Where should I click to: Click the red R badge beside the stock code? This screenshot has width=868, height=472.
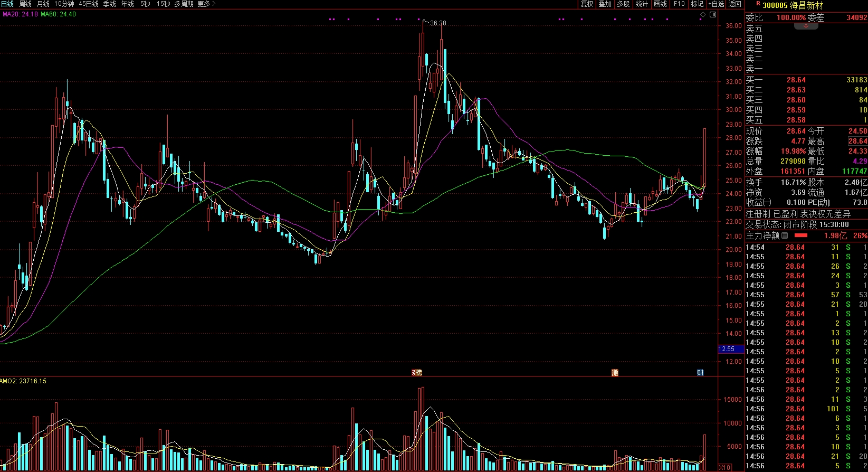758,4
